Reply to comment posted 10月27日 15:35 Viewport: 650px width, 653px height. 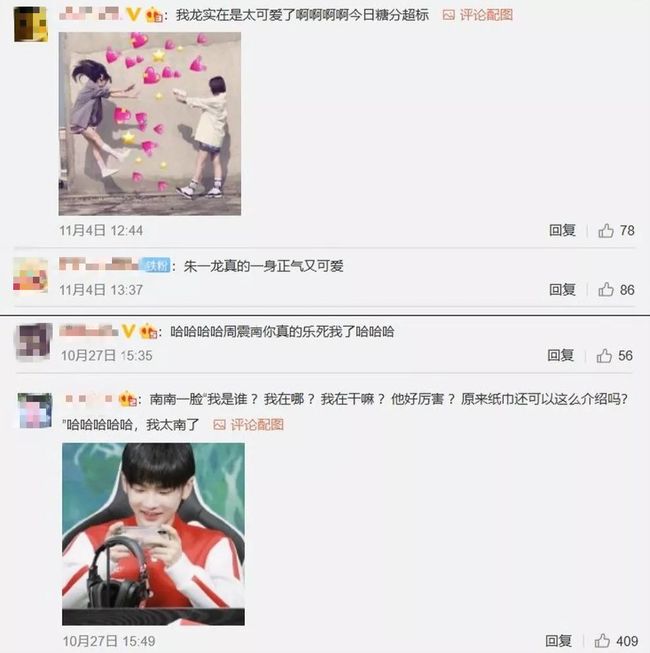click(x=560, y=356)
